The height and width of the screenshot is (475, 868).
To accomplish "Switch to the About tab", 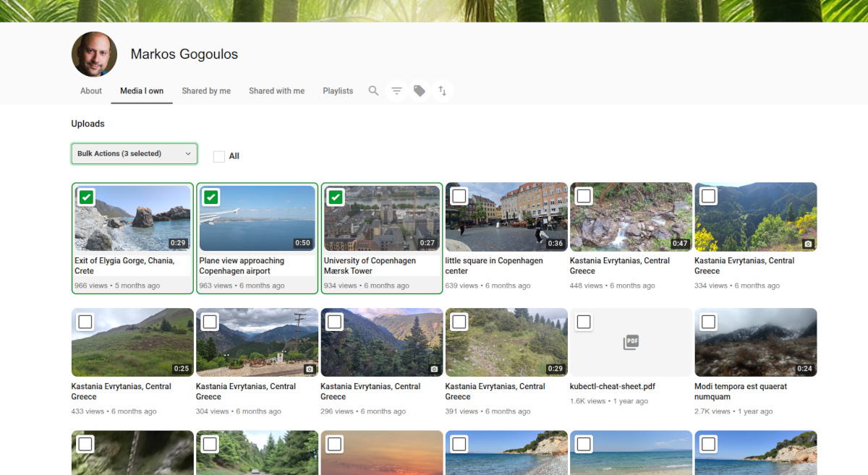I will click(91, 91).
